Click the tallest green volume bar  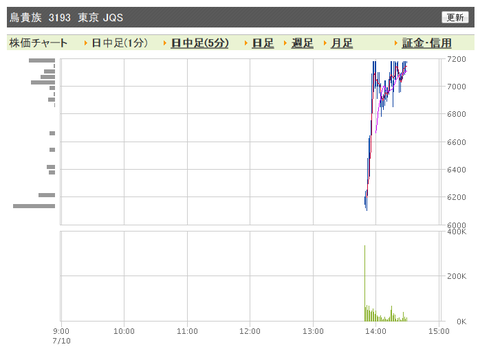pyautogui.click(x=365, y=283)
